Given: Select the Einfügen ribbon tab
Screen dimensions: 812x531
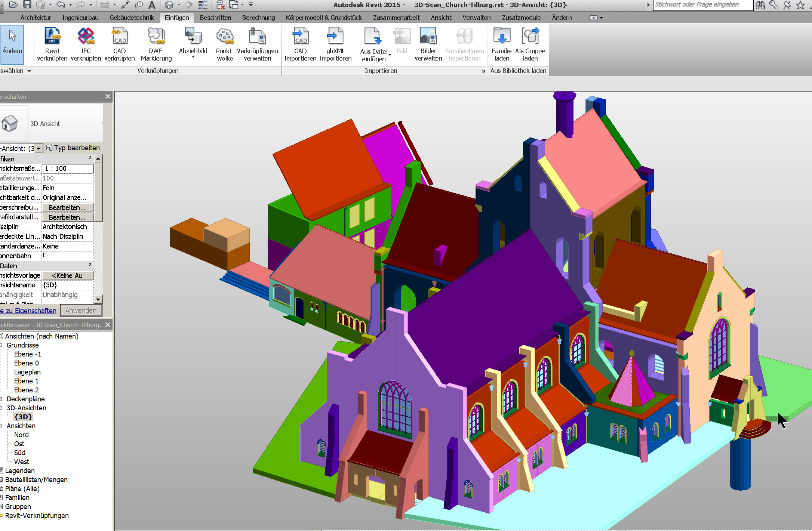Looking at the screenshot, I should click(x=176, y=18).
